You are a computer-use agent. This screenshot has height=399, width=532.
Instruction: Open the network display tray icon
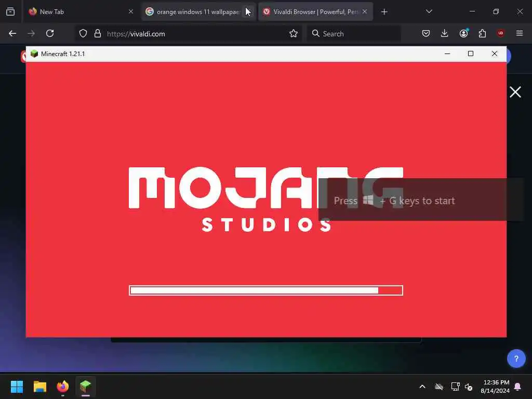coord(455,387)
